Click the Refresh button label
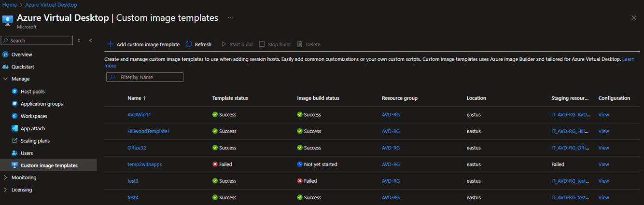The image size is (644, 205). pyautogui.click(x=203, y=44)
